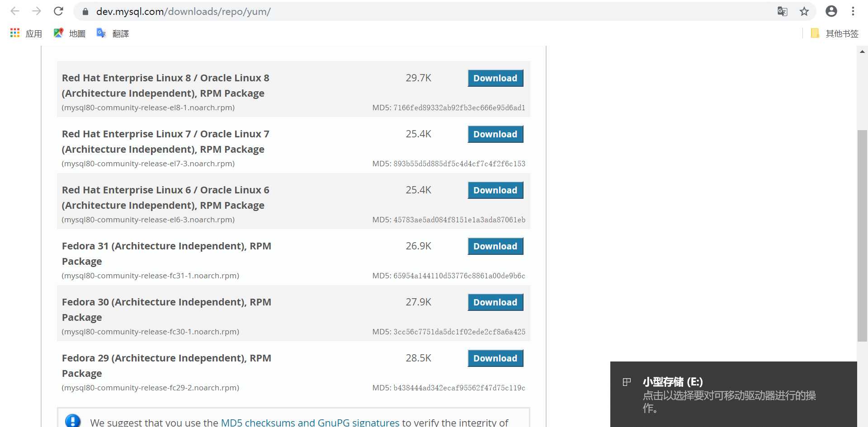Click the MD5 hash for Fedora 30
Screen dimensions: 868x427
pos(459,332)
